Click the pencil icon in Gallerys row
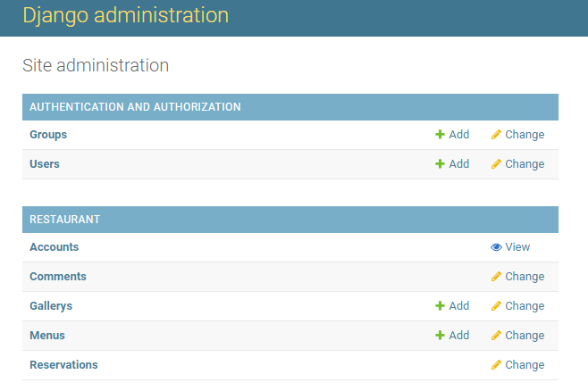The height and width of the screenshot is (391, 588). pos(496,305)
